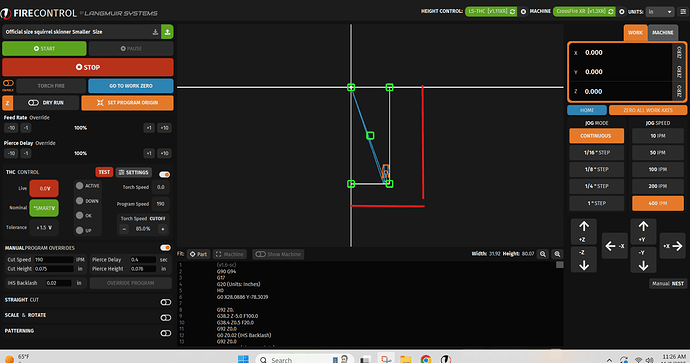Click the Manual NEST button
The image size is (690, 363).
click(x=668, y=283)
